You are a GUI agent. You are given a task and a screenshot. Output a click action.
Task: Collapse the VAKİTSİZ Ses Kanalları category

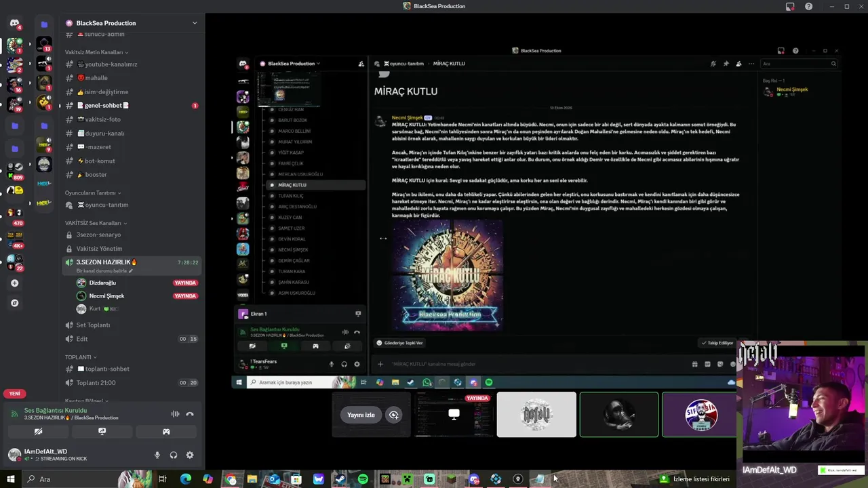coord(96,223)
